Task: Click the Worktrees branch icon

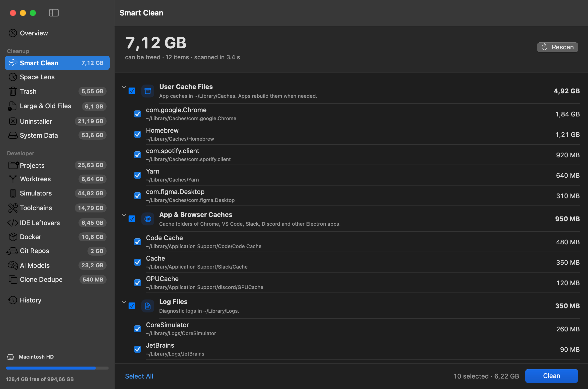Action: [x=13, y=179]
